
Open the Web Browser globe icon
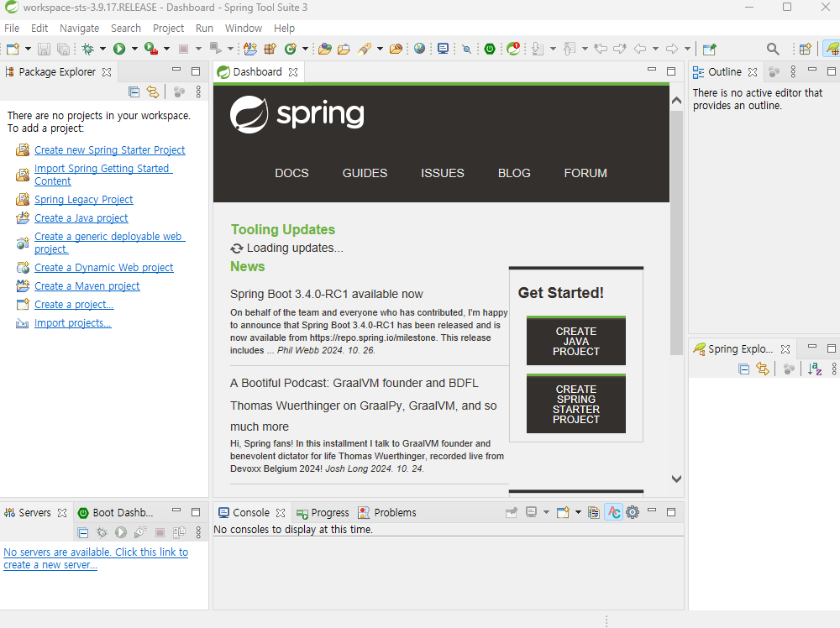[x=419, y=49]
